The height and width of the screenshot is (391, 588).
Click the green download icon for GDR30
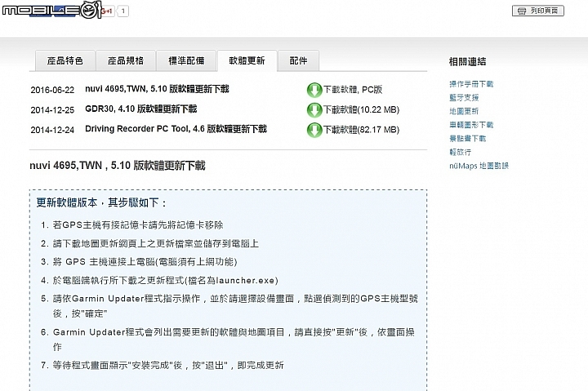[x=314, y=110]
